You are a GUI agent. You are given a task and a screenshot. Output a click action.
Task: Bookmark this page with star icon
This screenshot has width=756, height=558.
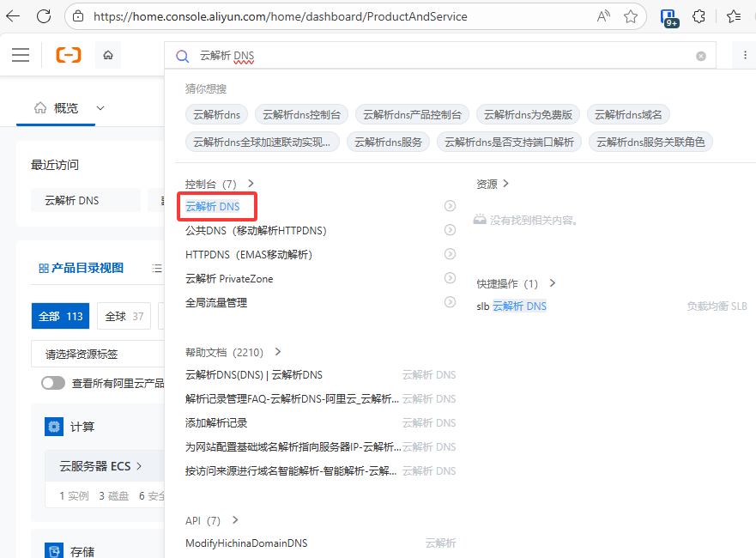[x=631, y=16]
